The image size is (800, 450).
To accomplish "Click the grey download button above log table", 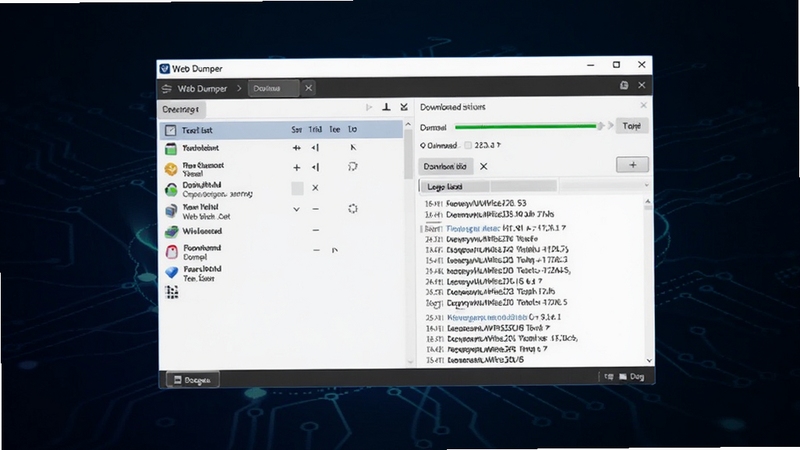I will pyautogui.click(x=446, y=166).
